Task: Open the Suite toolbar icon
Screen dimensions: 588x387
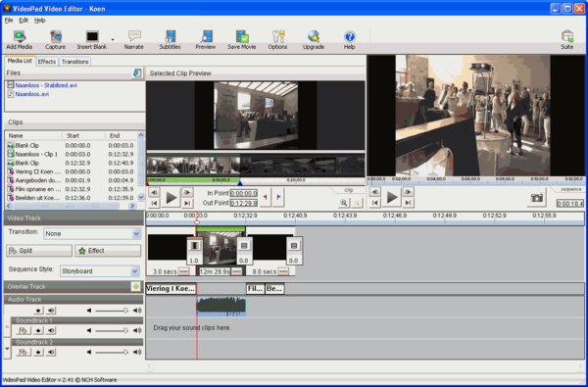Action: tap(567, 40)
